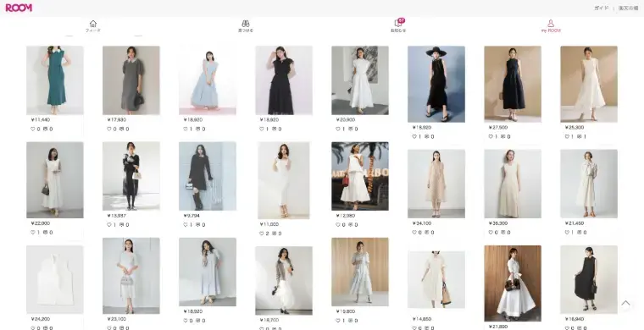The image size is (644, 330).
Task: Open the beige dress ¥36,300 thumbnail
Action: (513, 184)
